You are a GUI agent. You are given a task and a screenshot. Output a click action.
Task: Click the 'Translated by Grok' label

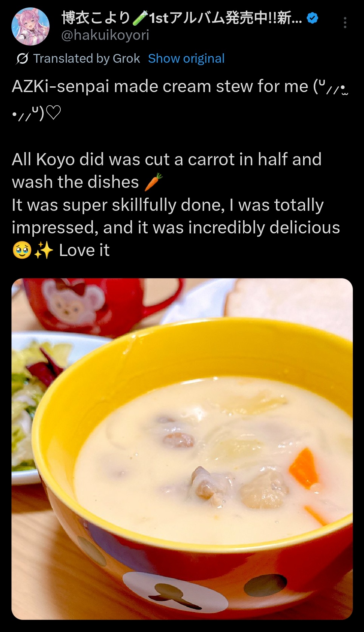[x=86, y=59]
